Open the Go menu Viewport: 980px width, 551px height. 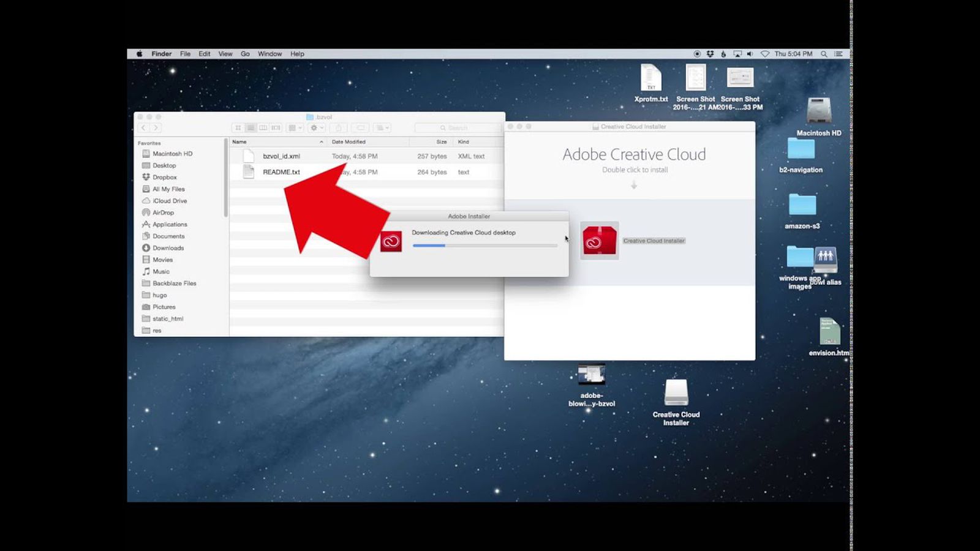245,54
